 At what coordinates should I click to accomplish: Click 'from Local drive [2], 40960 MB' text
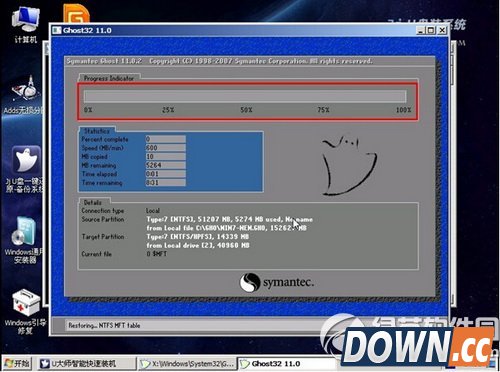click(198, 245)
